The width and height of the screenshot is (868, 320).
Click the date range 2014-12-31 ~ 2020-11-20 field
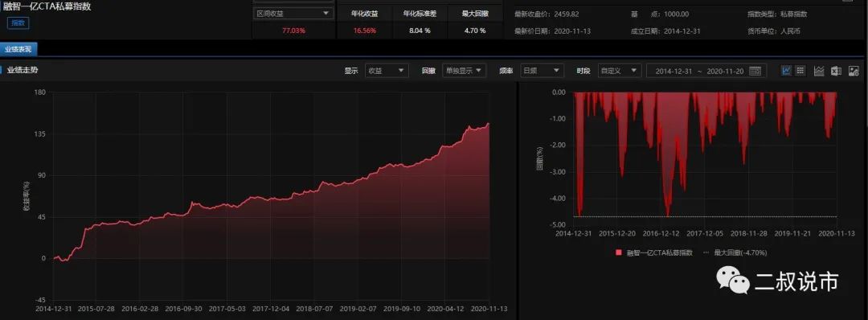[706, 71]
